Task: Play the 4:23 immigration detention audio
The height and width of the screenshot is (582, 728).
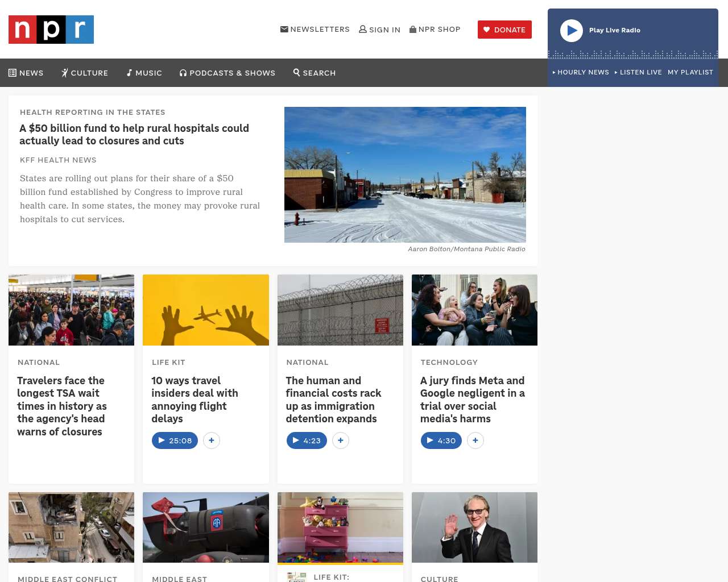Action: pyautogui.click(x=307, y=440)
